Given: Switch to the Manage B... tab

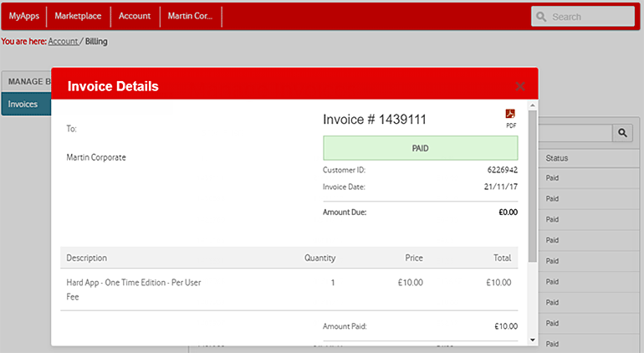Looking at the screenshot, I should pos(27,81).
